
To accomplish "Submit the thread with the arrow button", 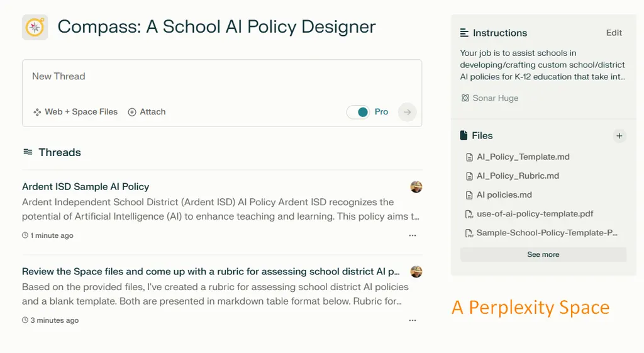I will (x=407, y=112).
